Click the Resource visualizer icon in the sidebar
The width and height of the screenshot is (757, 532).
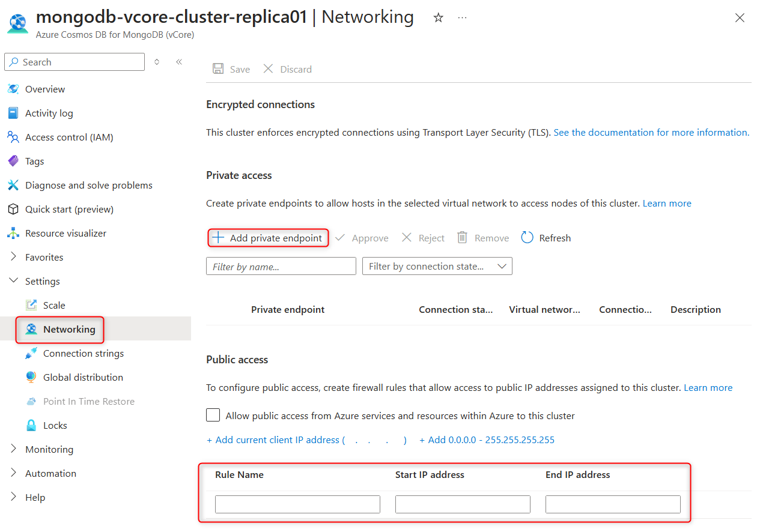(13, 233)
